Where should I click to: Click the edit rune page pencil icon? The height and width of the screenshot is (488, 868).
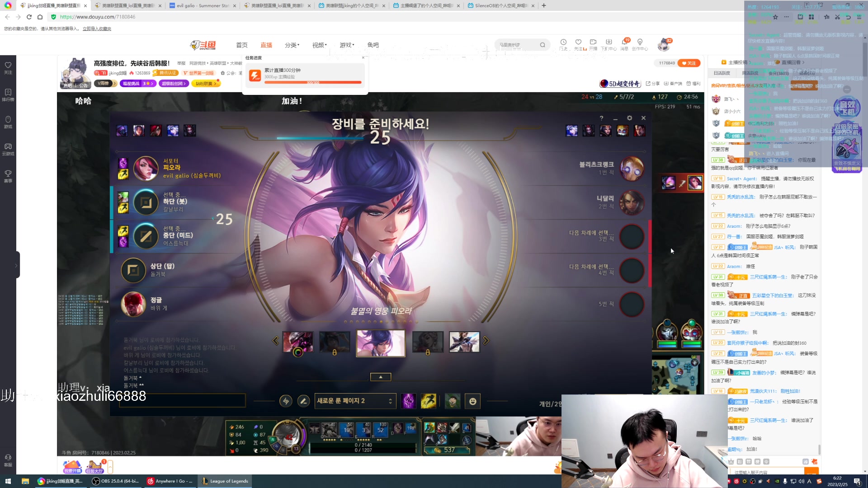coord(304,401)
